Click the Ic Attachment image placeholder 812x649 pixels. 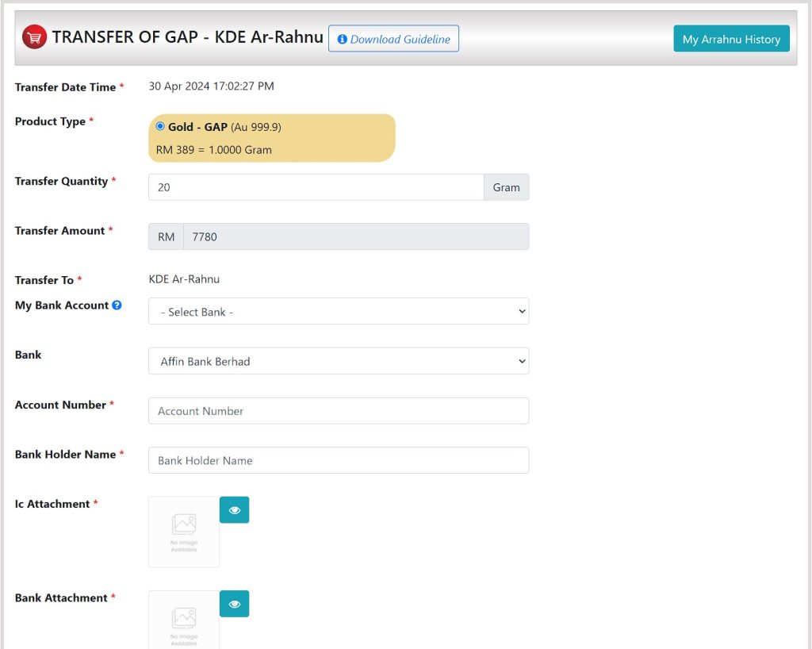184,532
